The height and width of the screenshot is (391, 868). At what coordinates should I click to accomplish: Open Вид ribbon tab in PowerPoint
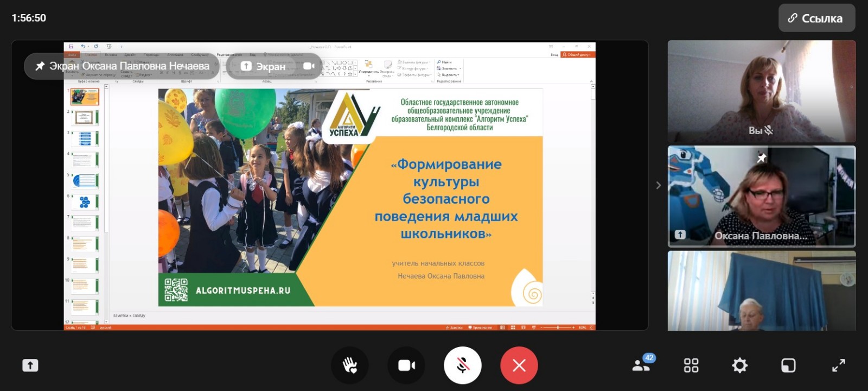(x=252, y=55)
